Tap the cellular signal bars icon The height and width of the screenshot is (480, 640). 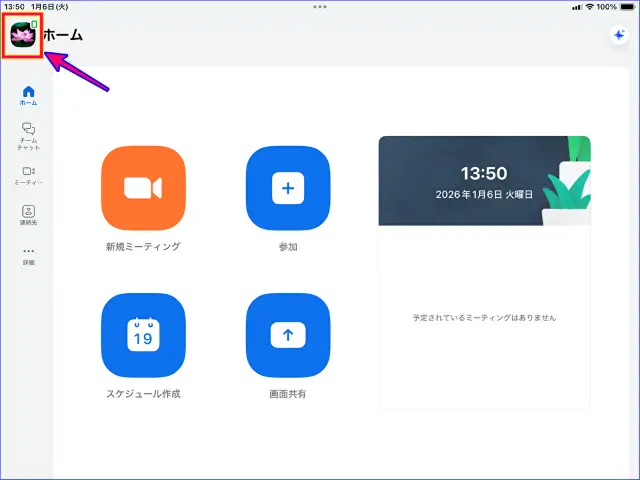tap(577, 7)
